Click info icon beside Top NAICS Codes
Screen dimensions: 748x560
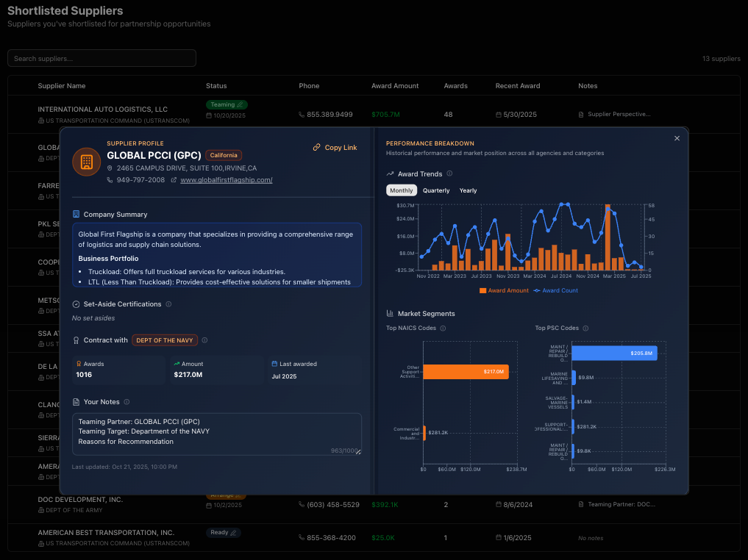pos(443,329)
